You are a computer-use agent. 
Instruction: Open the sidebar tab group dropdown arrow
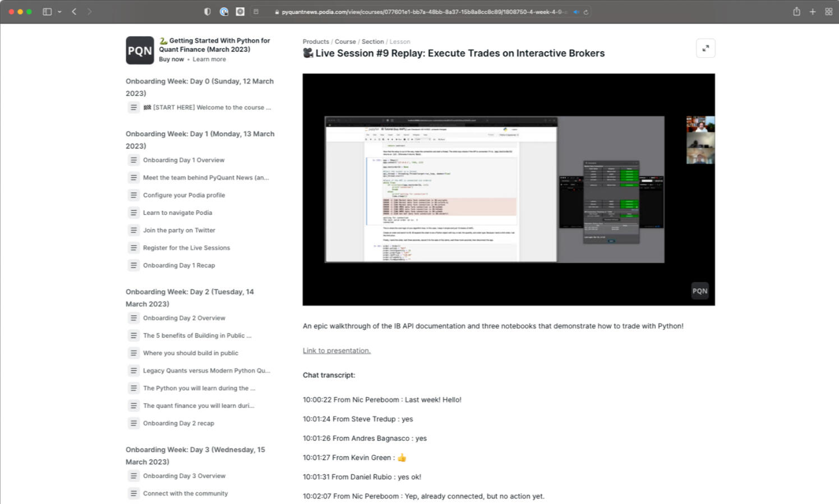59,12
